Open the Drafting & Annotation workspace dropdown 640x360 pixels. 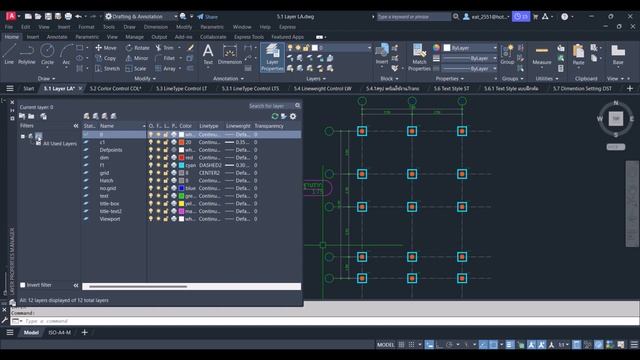[x=141, y=16]
